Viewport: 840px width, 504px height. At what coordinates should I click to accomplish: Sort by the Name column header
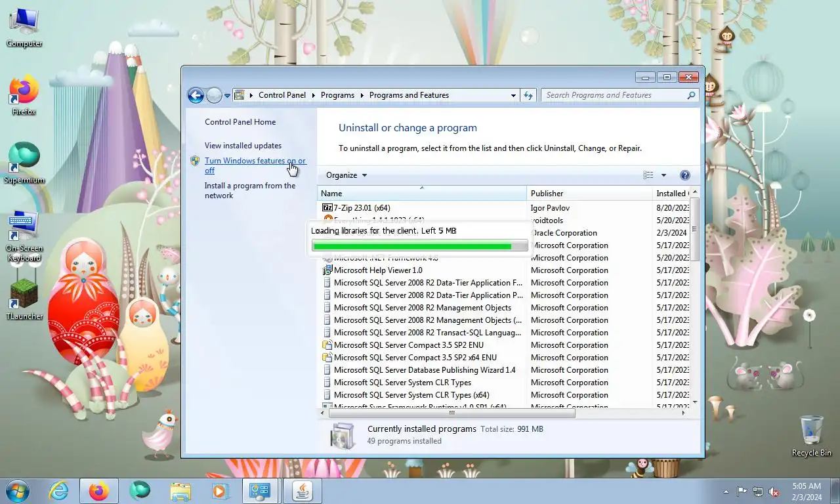pyautogui.click(x=422, y=193)
